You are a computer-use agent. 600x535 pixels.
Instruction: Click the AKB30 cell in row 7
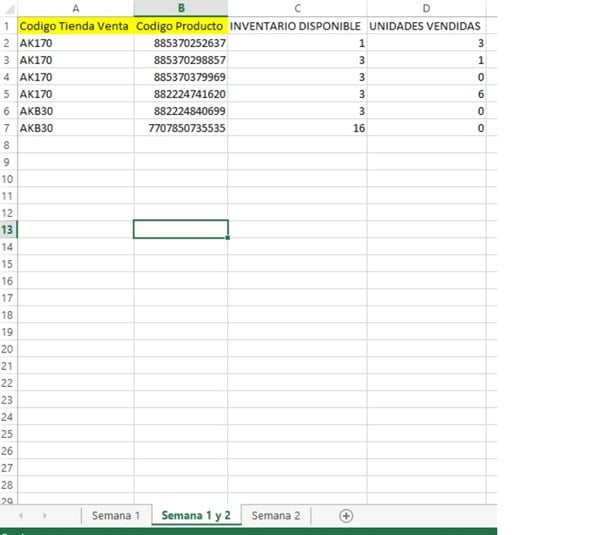[76, 128]
